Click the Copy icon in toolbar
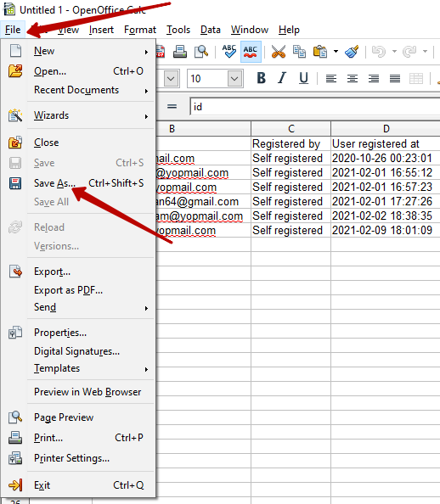The image size is (440, 504). [x=299, y=52]
